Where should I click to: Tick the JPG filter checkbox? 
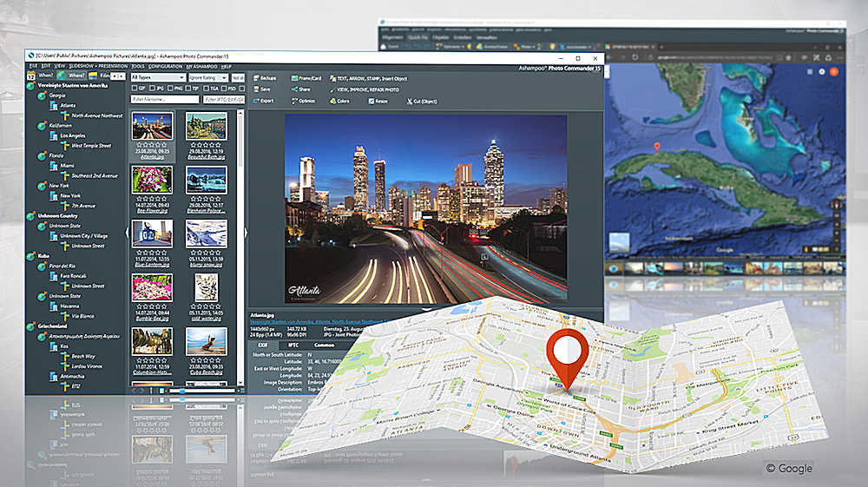click(154, 89)
